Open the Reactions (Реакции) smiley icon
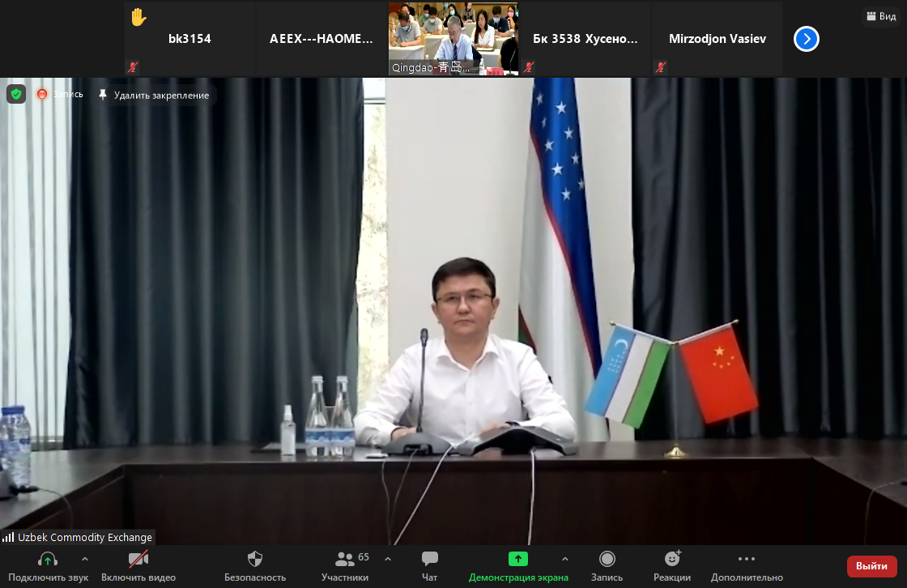The width and height of the screenshot is (907, 588). pos(672,560)
